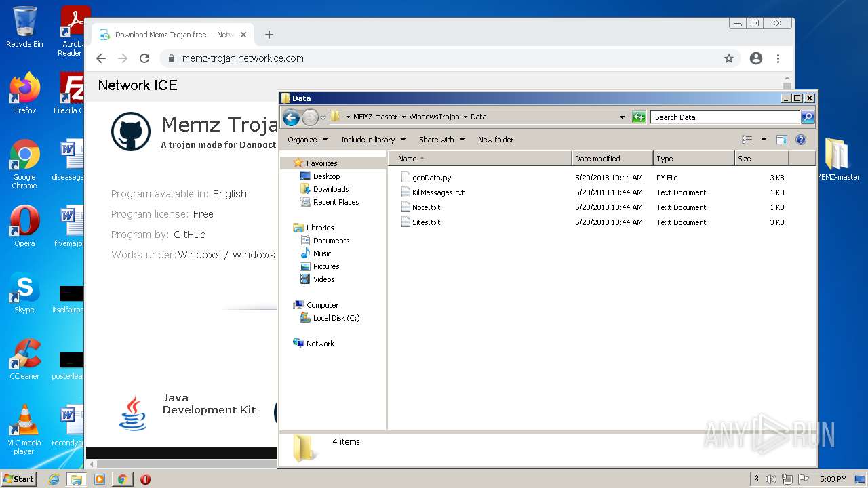Click the Chrome reload icon
This screenshot has height=488, width=868.
click(144, 58)
